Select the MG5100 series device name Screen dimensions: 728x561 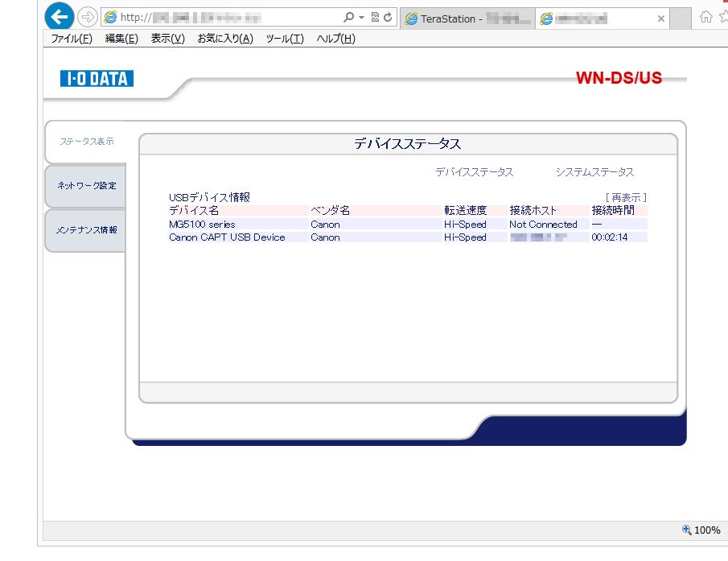pyautogui.click(x=202, y=225)
